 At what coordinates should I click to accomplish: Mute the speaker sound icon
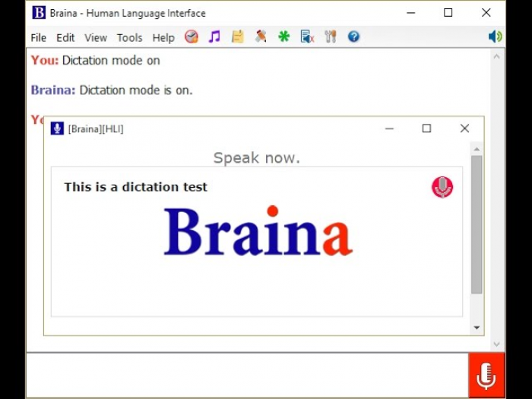pos(495,36)
